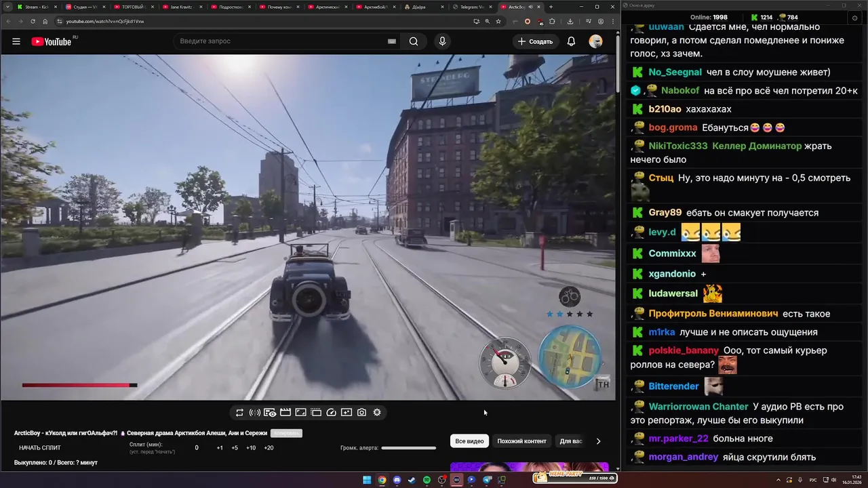Open the browser downloads icon
Image resolution: width=868 pixels, height=488 pixels.
tap(570, 21)
